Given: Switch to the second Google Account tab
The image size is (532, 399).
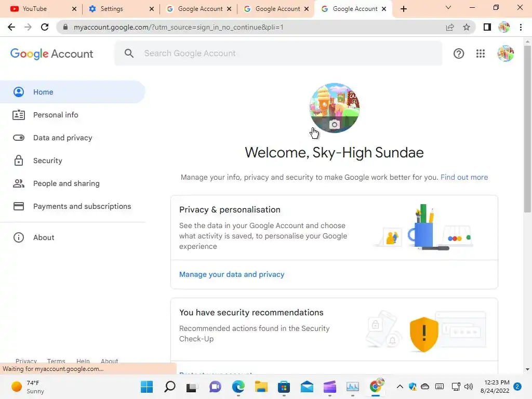Looking at the screenshot, I should [x=276, y=9].
